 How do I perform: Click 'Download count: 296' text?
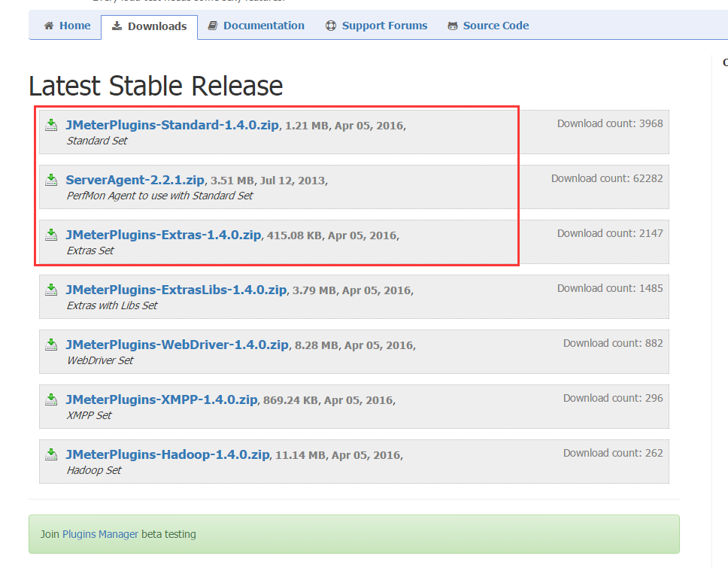coord(613,398)
